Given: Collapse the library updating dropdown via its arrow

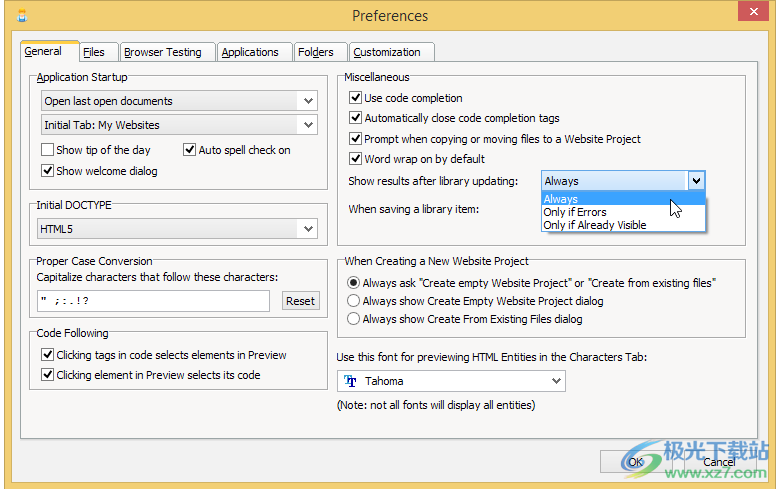Looking at the screenshot, I should point(696,181).
